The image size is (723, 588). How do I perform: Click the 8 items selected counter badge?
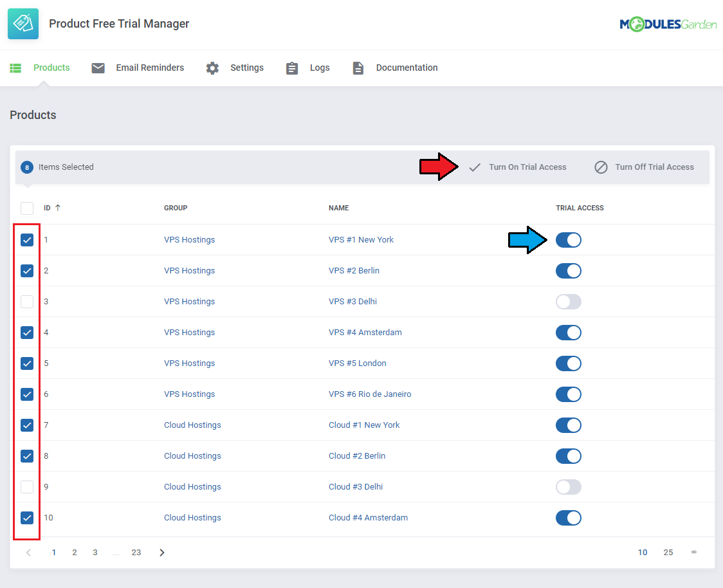tap(27, 167)
